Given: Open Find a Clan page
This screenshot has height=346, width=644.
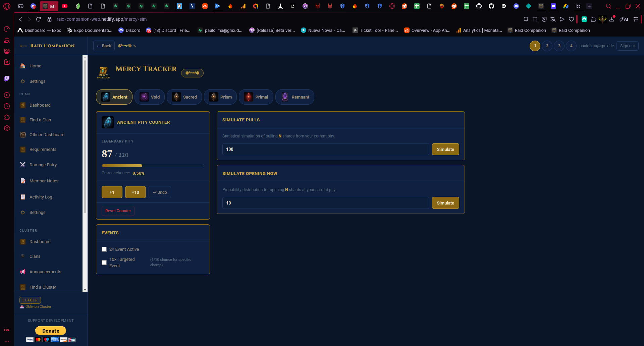Looking at the screenshot, I should click(x=40, y=120).
